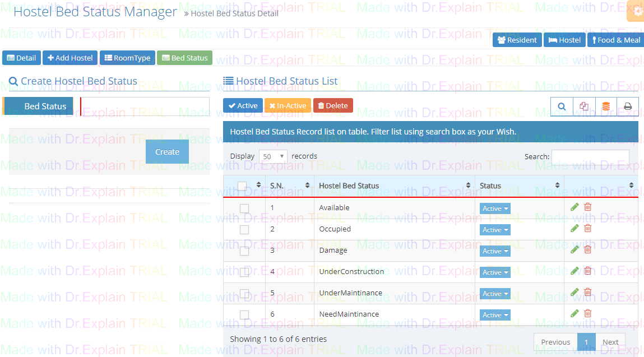The image size is (644, 357).
Task: Switch to the RoomType tab
Action: coord(127,58)
